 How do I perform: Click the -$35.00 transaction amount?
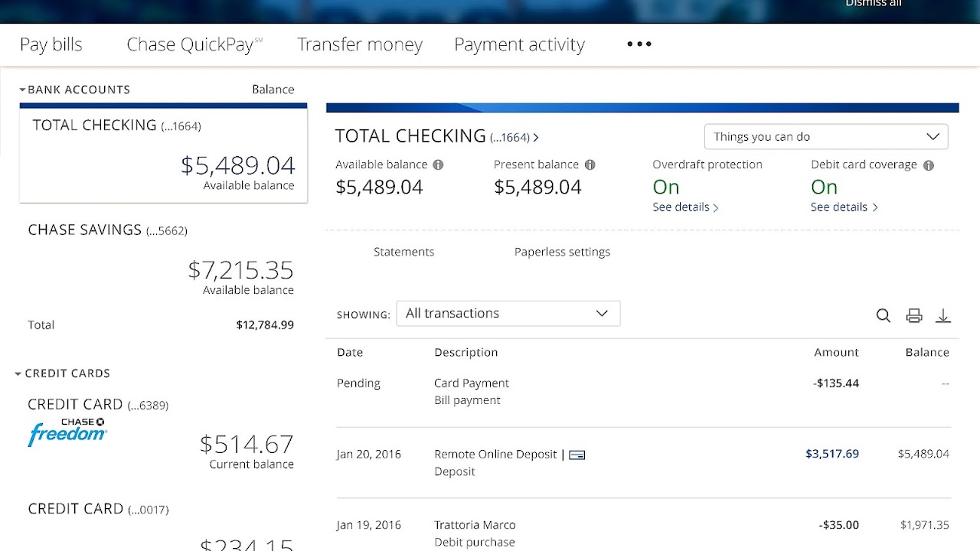coord(838,526)
